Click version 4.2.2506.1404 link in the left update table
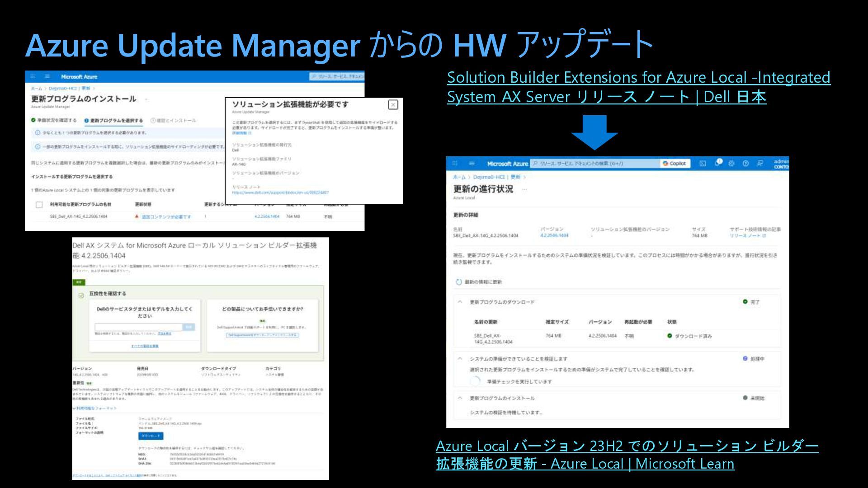Image resolution: width=868 pixels, height=488 pixels. (267, 216)
